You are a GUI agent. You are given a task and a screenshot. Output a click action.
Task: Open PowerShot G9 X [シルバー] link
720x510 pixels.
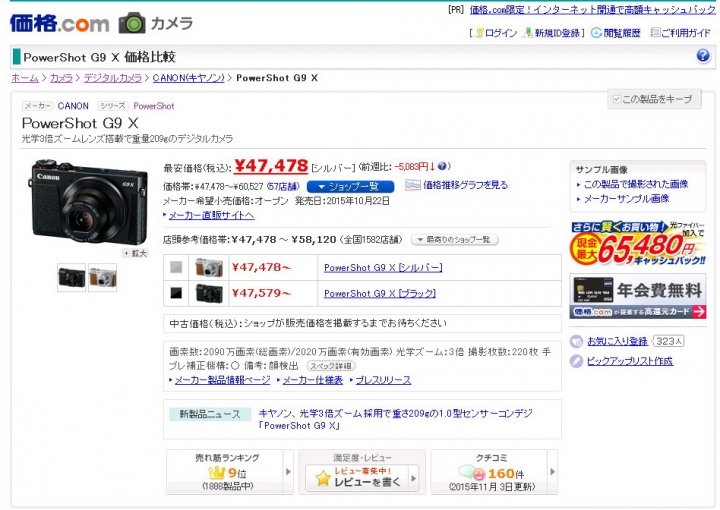[x=383, y=268]
